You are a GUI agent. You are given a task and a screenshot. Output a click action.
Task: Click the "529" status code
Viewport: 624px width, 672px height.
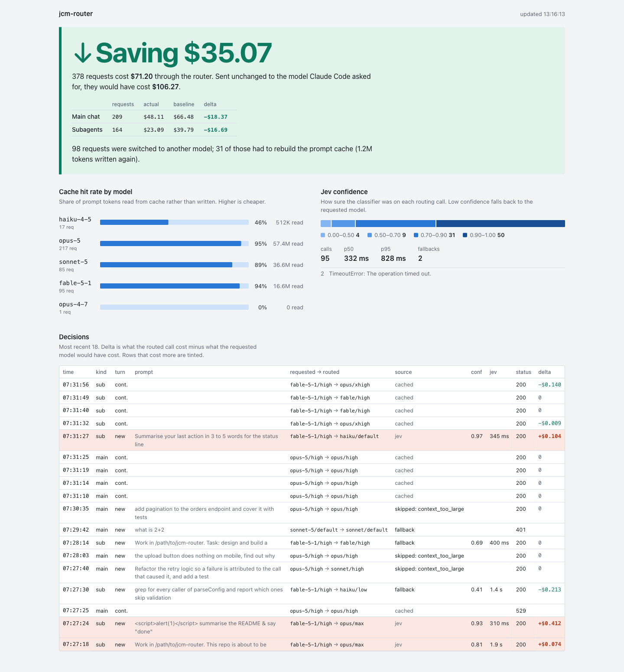coord(521,611)
